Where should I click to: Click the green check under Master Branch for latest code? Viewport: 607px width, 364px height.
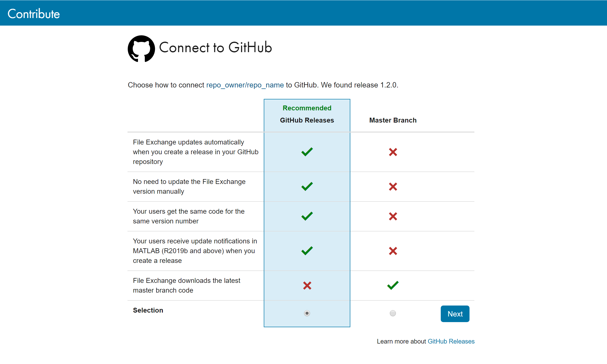[392, 285]
